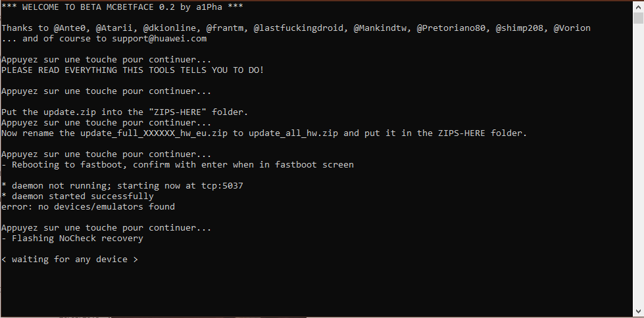The image size is (644, 318).
Task: Click the @Vorion mention in credits
Action: 572,28
